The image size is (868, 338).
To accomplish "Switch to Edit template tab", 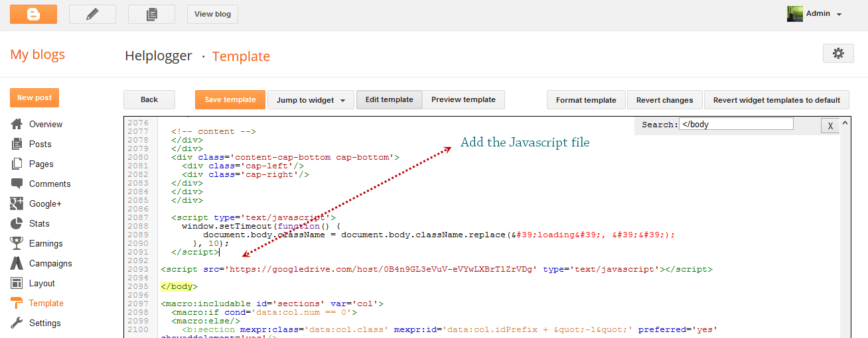I will point(390,99).
